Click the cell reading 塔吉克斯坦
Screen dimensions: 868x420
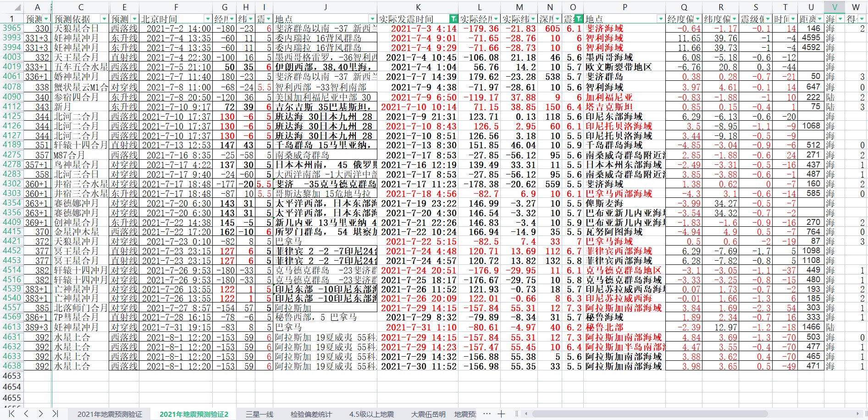(625, 106)
